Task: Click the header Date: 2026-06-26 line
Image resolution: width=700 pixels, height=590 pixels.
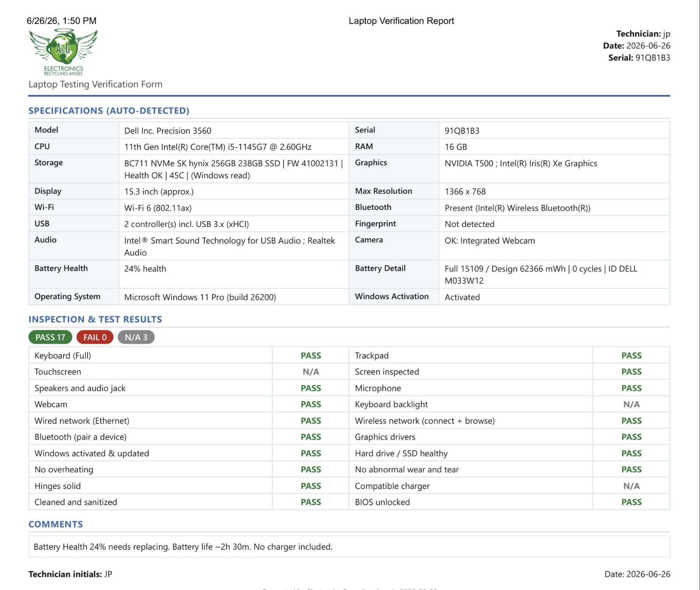Action: click(637, 45)
